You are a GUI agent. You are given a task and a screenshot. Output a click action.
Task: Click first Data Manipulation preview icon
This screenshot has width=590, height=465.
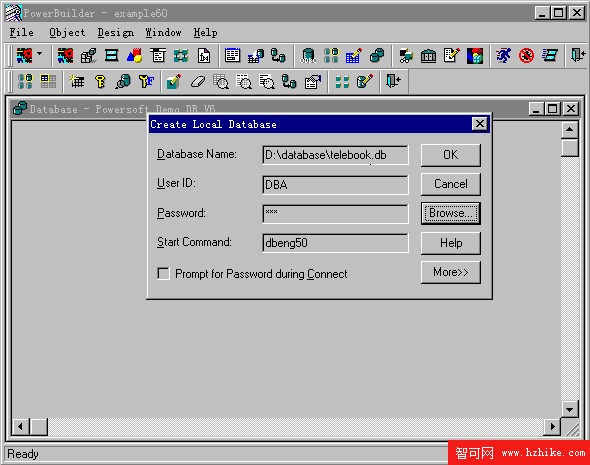tap(221, 81)
